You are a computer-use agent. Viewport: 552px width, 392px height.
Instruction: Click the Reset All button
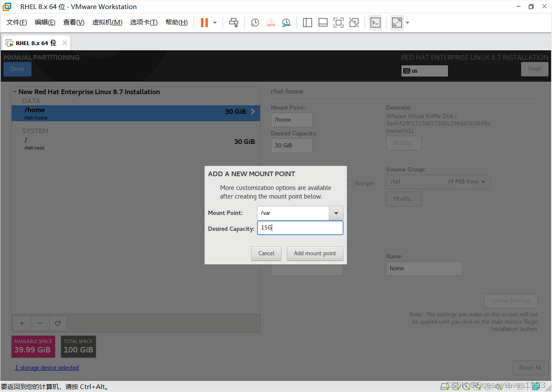pos(530,368)
